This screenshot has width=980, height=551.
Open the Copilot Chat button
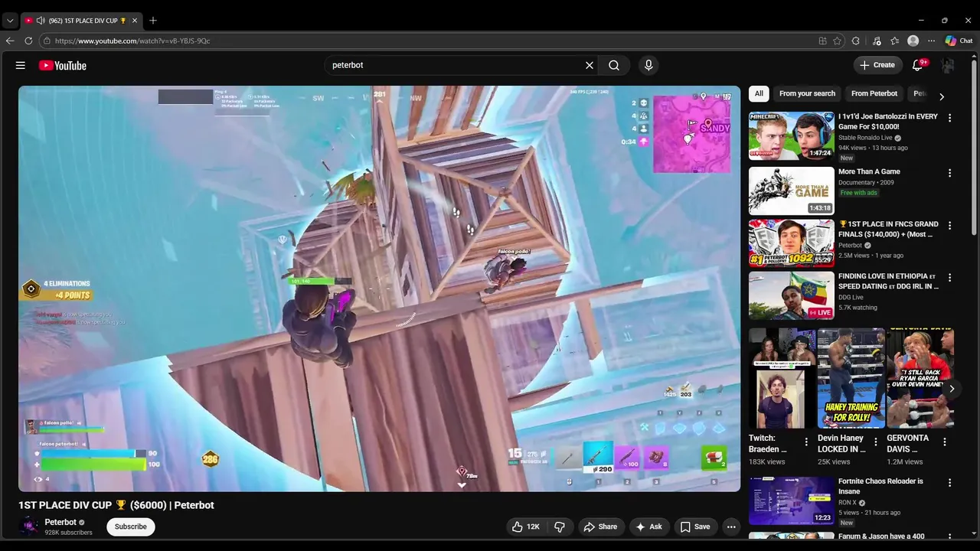pyautogui.click(x=959, y=41)
